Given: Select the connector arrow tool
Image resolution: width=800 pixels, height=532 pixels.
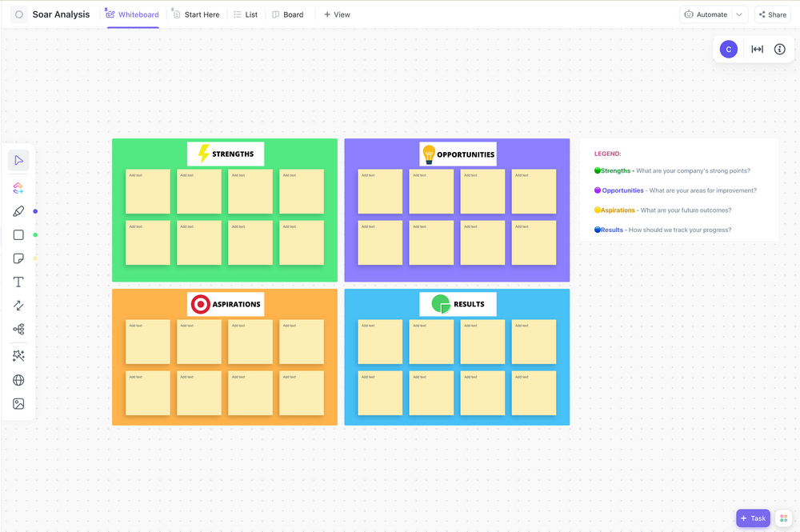Looking at the screenshot, I should [x=18, y=305].
